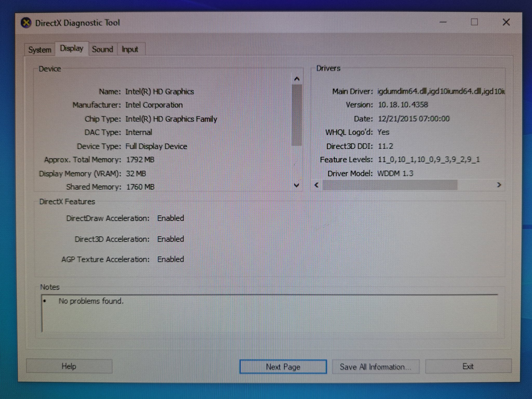
Task: Click the Next Page button
Action: tap(283, 367)
